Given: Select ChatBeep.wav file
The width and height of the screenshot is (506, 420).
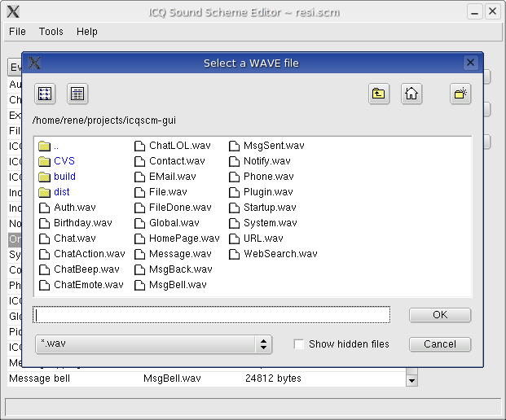Looking at the screenshot, I should point(79,269).
